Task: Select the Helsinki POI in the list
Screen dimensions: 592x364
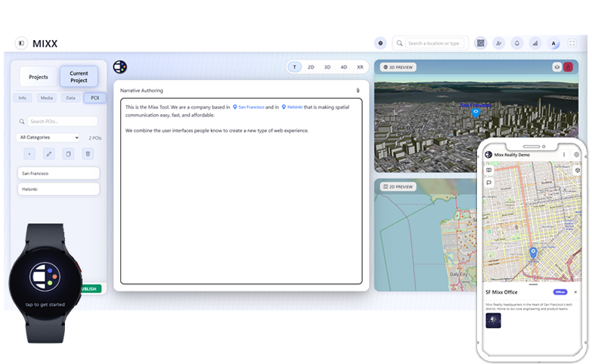Action: click(58, 189)
